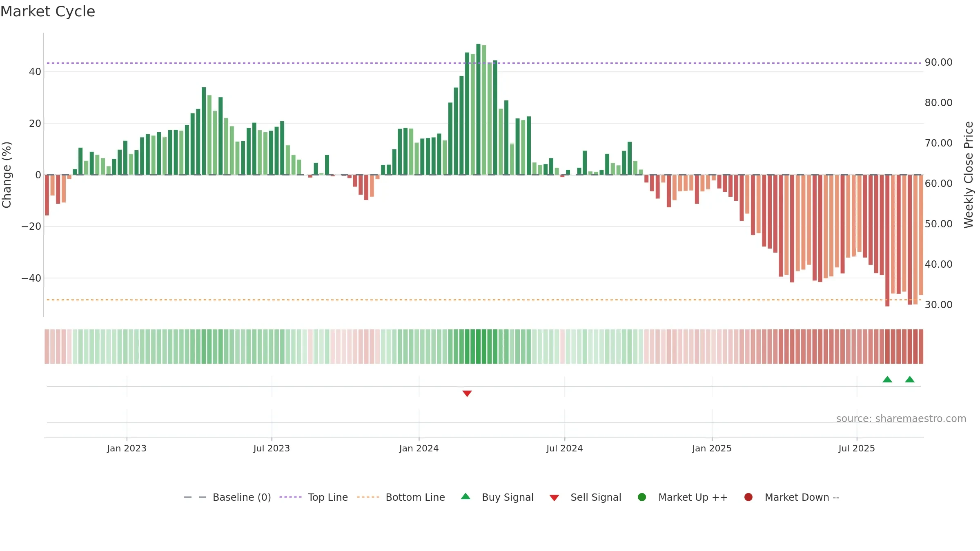Viewport: 980px width, 551px height.
Task: Click the Weekly Close Price axis title
Action: (969, 175)
